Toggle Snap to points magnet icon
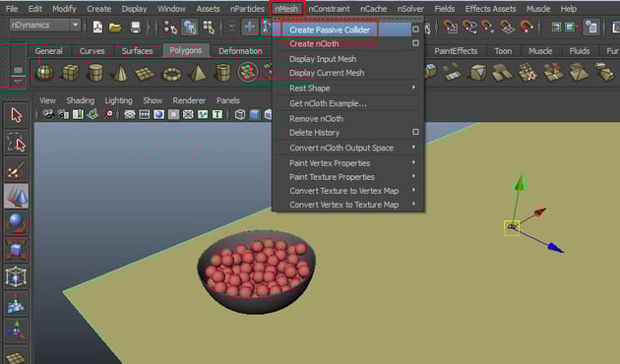Image resolution: width=620 pixels, height=364 pixels. [x=488, y=27]
